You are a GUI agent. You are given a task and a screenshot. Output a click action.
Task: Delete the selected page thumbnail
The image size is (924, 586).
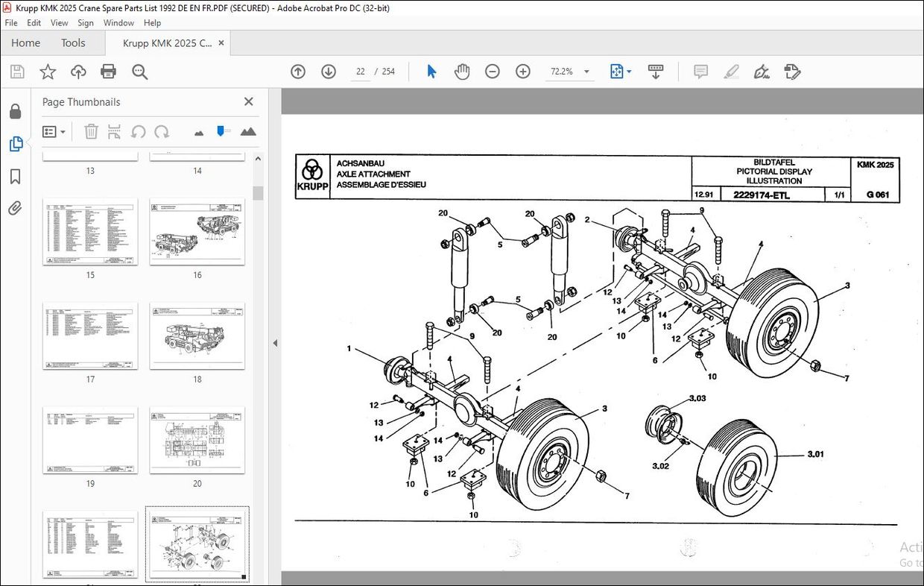(x=91, y=131)
